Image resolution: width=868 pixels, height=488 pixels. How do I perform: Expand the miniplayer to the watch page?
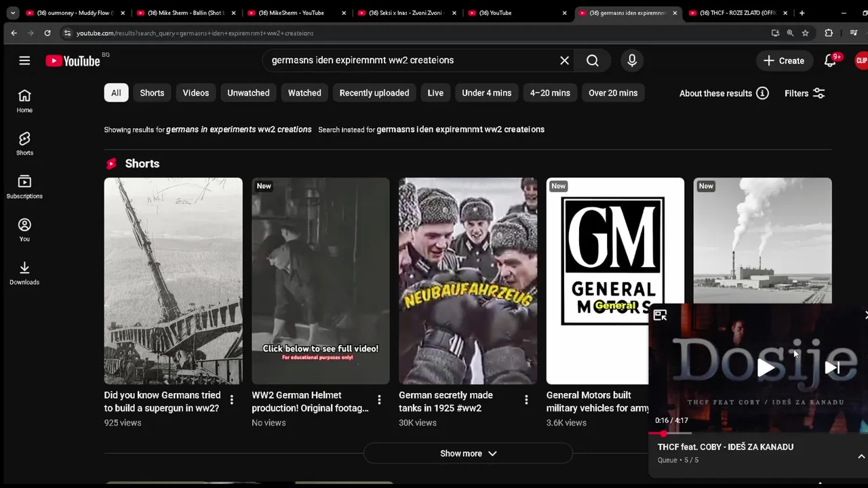click(660, 315)
